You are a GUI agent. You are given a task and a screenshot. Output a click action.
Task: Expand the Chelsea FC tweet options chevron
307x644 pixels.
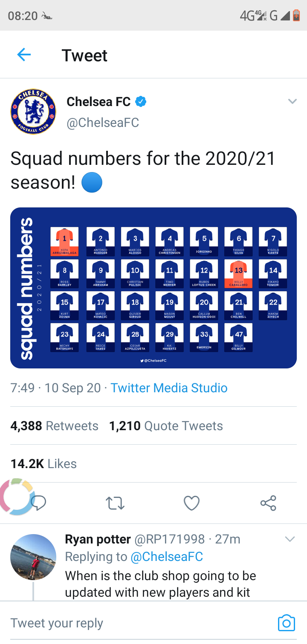pos(292,101)
